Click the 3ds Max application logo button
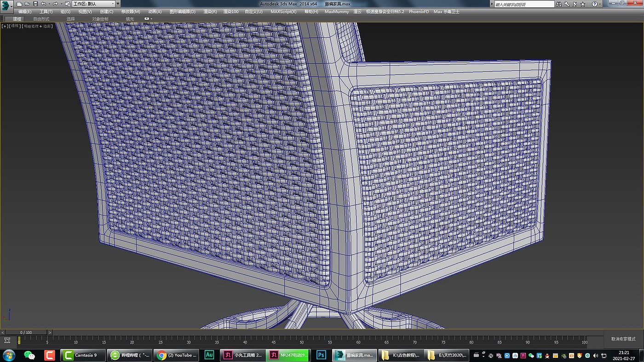 point(6,6)
